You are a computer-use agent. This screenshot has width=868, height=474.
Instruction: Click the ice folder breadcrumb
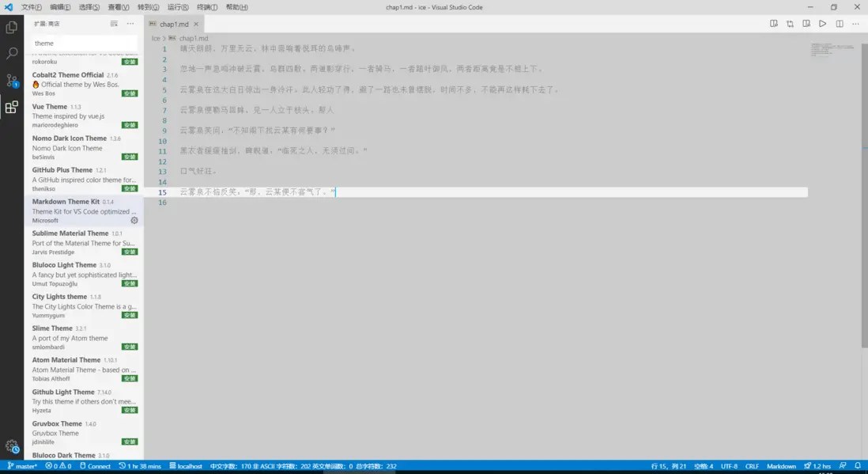[x=156, y=38]
